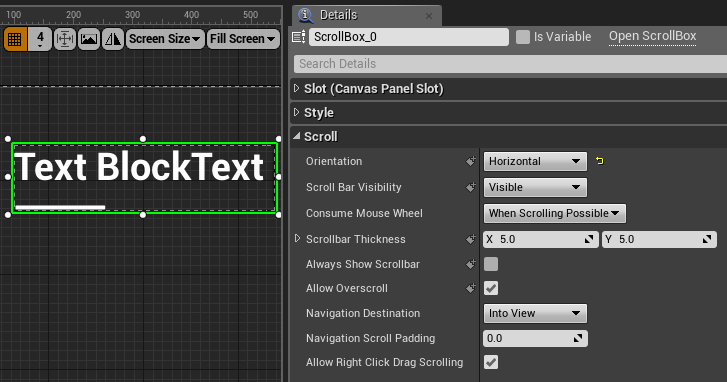Expand the Slot (Canvas Panel Slot) section

(297, 88)
